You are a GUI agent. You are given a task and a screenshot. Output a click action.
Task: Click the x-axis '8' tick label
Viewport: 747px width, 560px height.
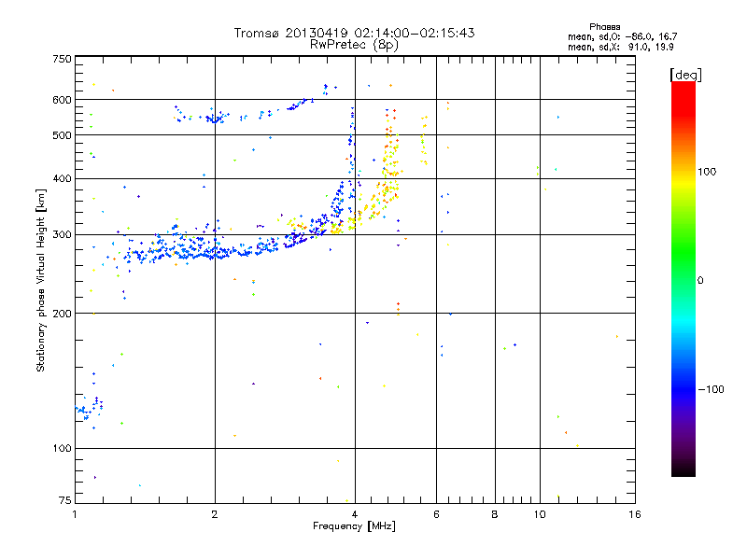click(495, 514)
